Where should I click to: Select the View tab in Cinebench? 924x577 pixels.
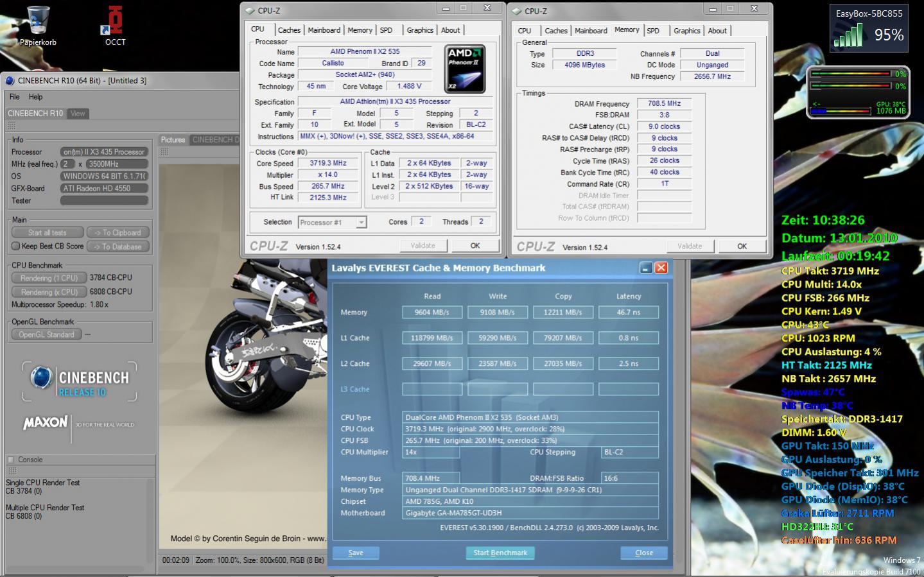78,113
